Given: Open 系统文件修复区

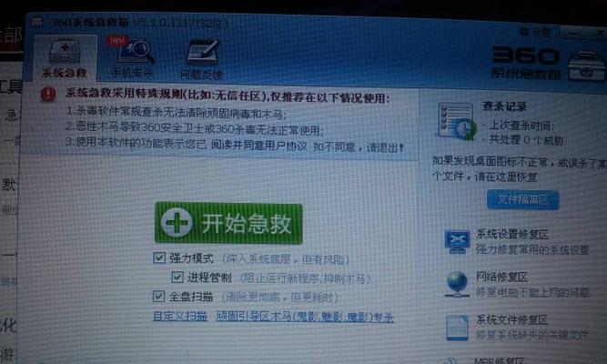Looking at the screenshot, I should [511, 319].
